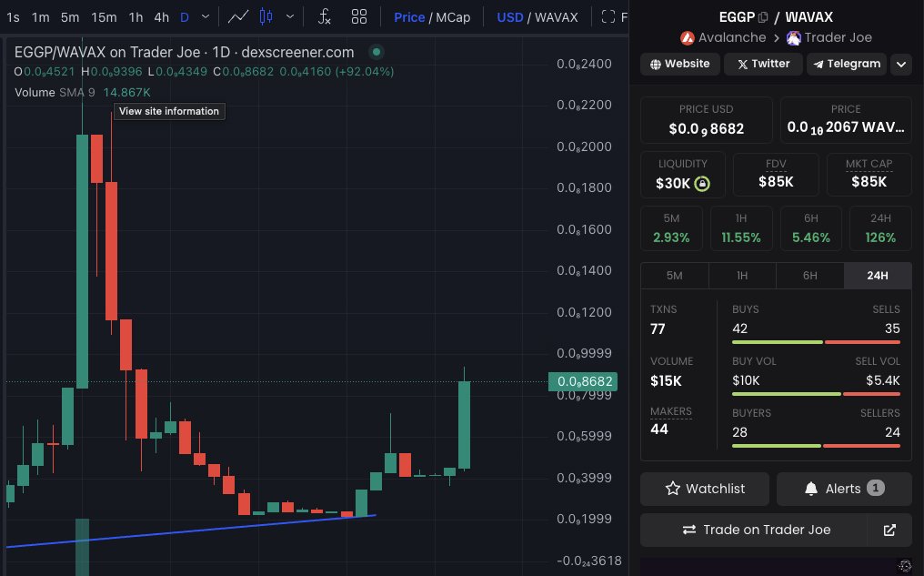Viewport: 924px width, 576px height.
Task: Switch chart to Price mode
Action: [x=409, y=17]
